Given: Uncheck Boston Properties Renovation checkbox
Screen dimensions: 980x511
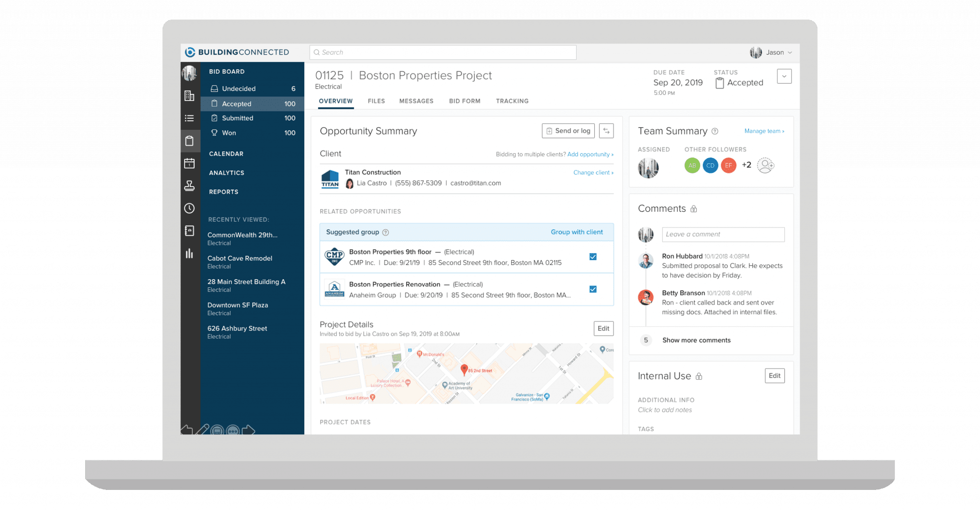Looking at the screenshot, I should click(x=593, y=289).
